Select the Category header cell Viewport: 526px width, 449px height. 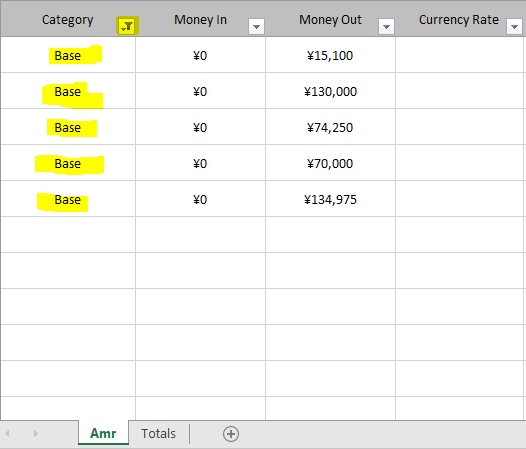click(68, 19)
